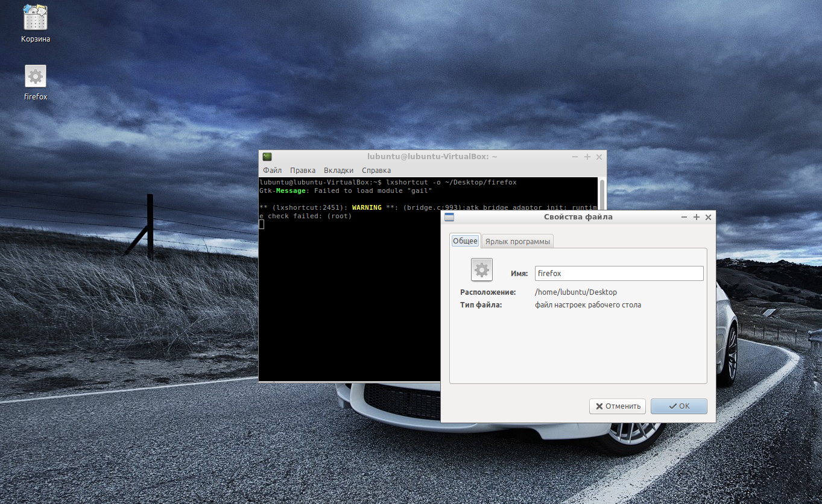Viewport: 822px width, 504px height.
Task: Click the Имя field containing firefox
Action: [x=619, y=273]
